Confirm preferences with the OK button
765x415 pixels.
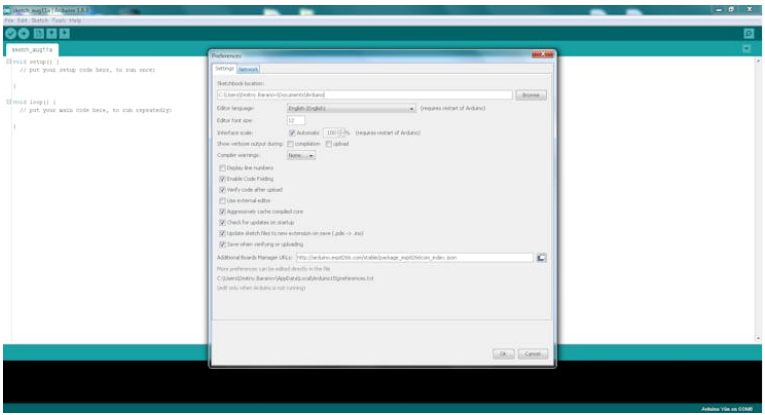[x=505, y=354]
